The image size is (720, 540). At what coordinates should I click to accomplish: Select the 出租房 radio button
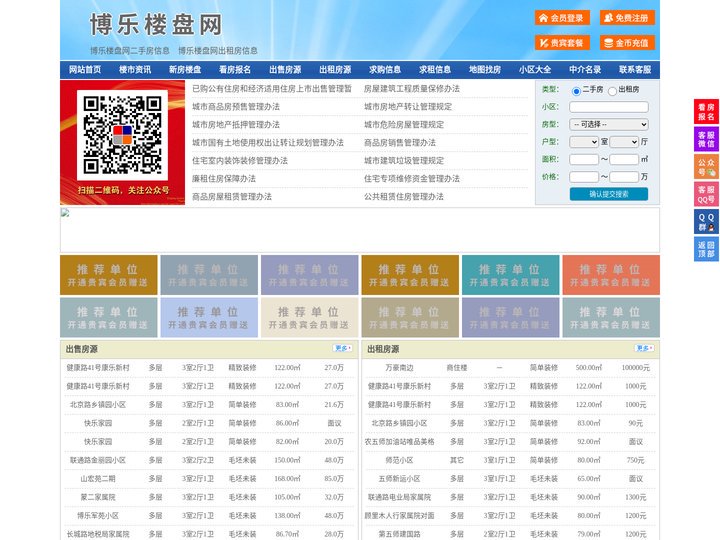(612, 91)
